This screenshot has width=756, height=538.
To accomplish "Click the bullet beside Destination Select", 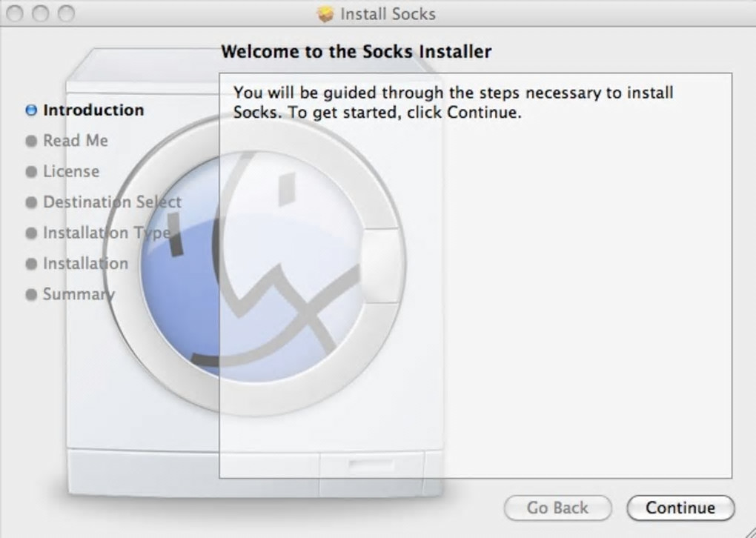I will (x=31, y=202).
